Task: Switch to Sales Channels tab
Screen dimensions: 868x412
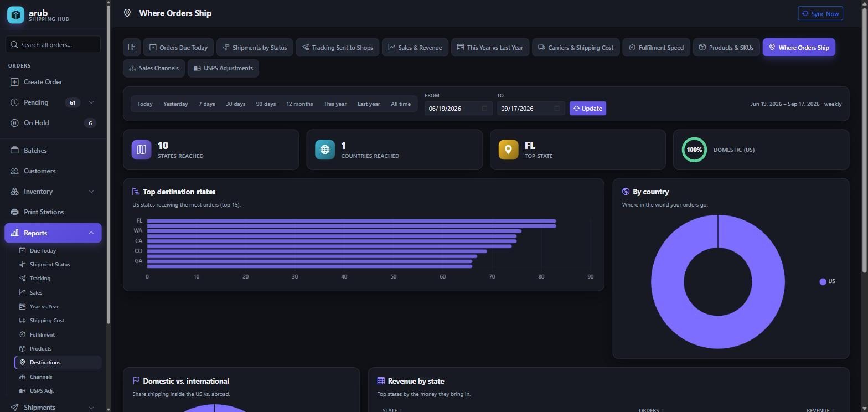Action: pos(154,68)
